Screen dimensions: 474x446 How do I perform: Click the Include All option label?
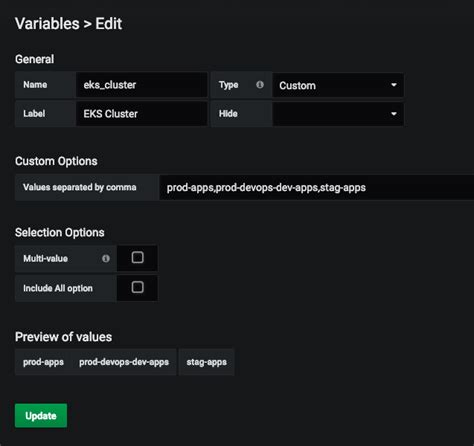pyautogui.click(x=58, y=288)
